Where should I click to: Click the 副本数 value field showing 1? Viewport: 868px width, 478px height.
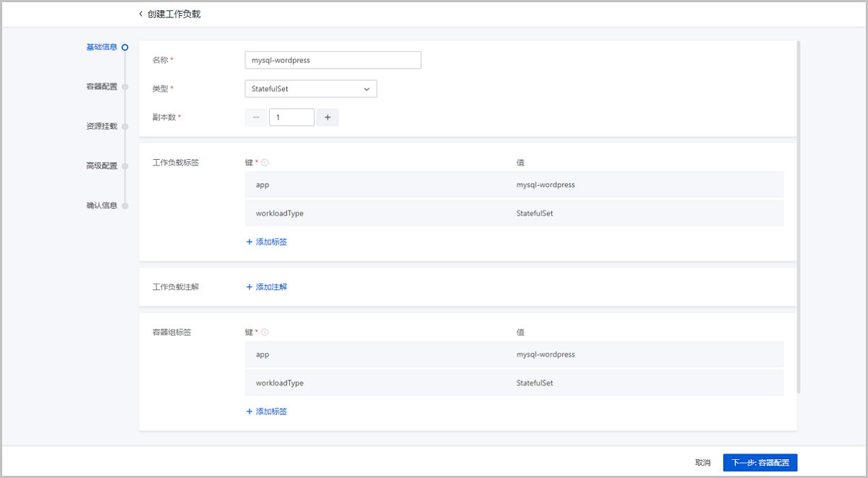(292, 116)
